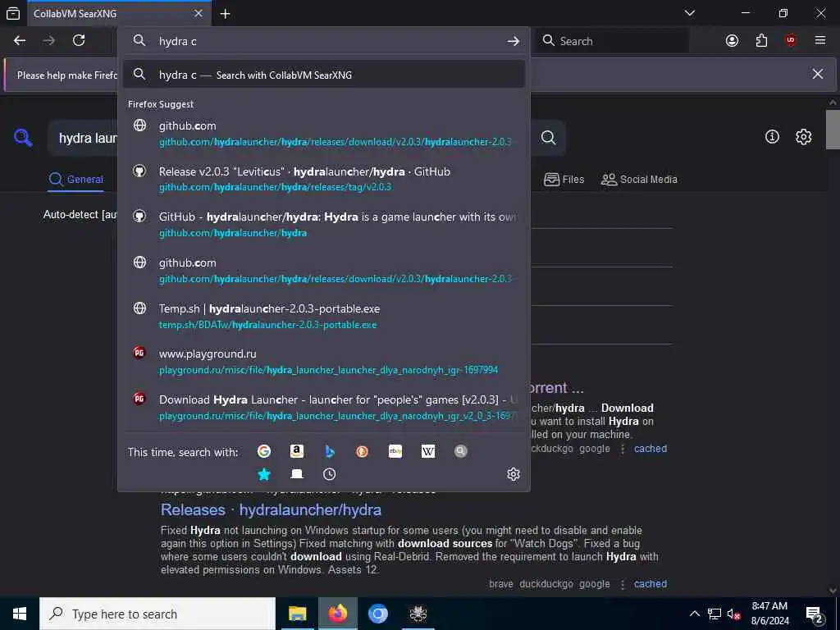Screen dimensions: 840x630
Task: Click the Go arrow in the address bar
Action: [x=514, y=41]
